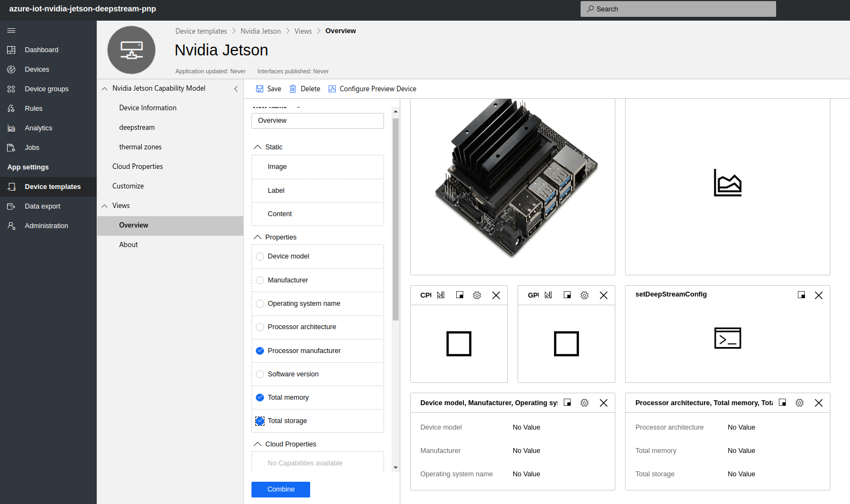The image size is (850, 504).
Task: Change visualization on GPU tile
Action: [548, 295]
